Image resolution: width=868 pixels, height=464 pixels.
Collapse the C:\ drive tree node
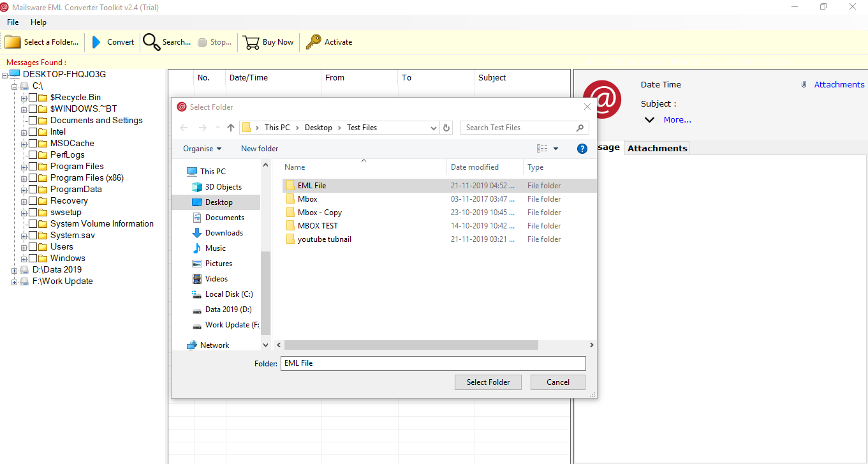15,86
